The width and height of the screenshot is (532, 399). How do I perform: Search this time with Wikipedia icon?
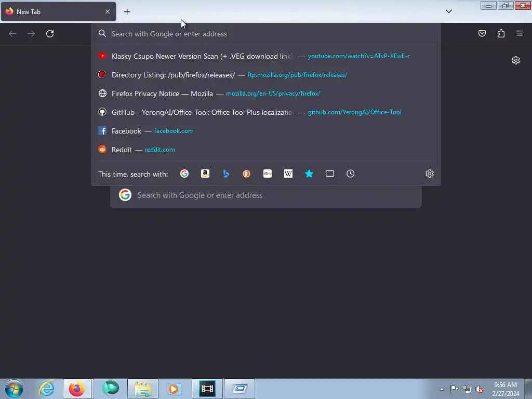288,174
